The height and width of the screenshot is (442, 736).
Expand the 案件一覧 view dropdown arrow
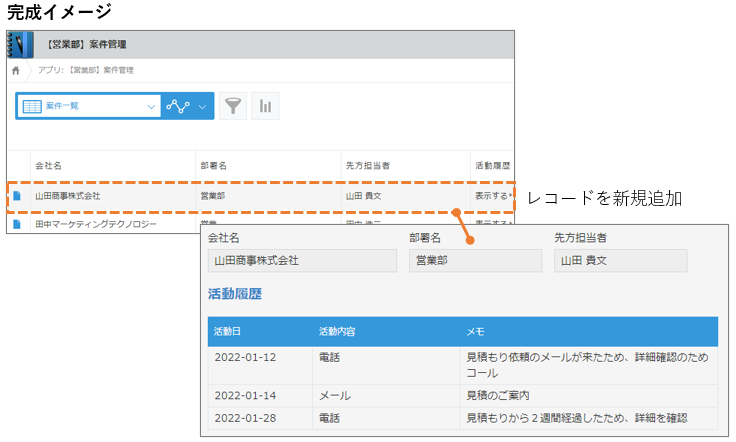tap(151, 106)
